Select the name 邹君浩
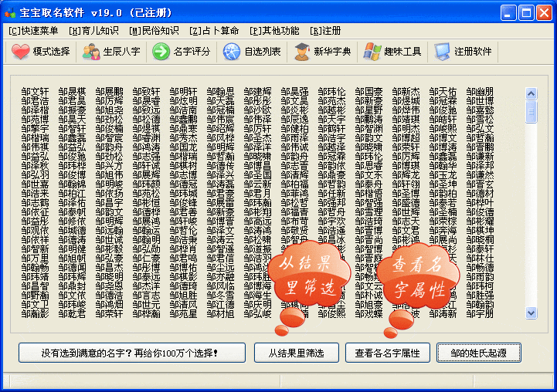This screenshot has width=557, height=392. coord(35,101)
